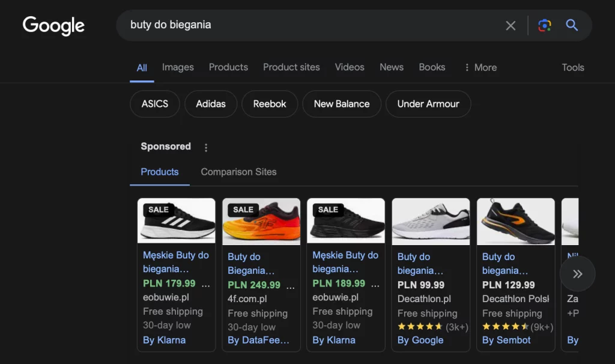
Task: Open the Product sites tab
Action: (x=291, y=67)
